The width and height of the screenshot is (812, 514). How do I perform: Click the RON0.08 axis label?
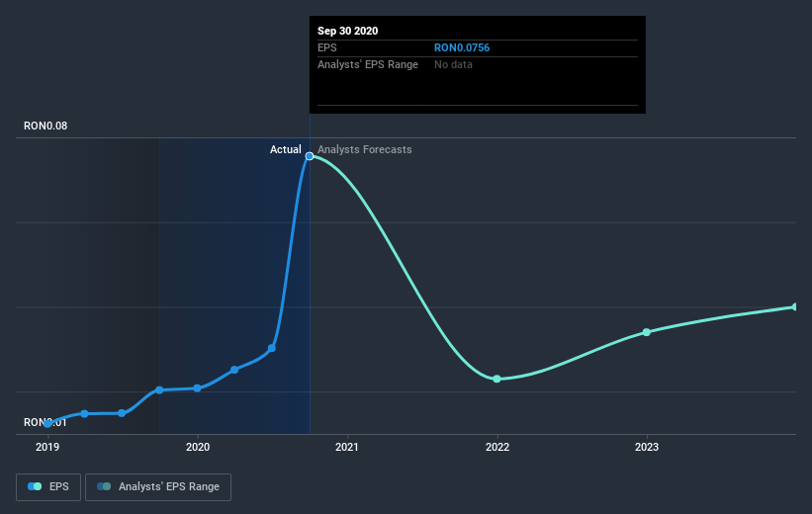click(45, 126)
